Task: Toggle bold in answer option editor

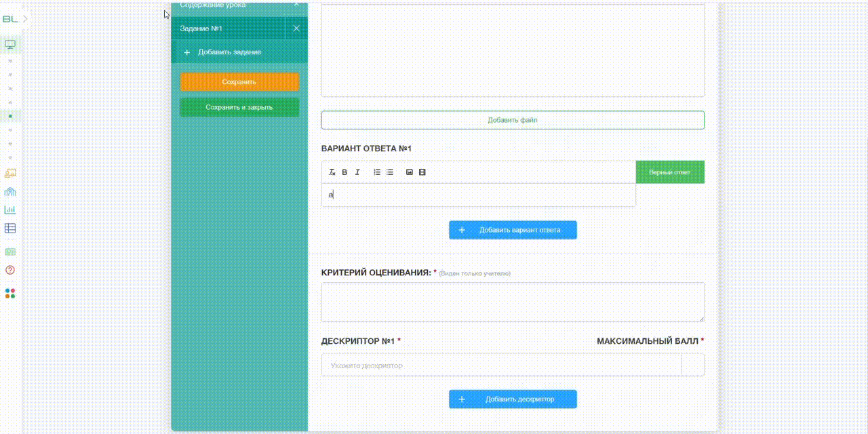Action: pyautogui.click(x=344, y=172)
